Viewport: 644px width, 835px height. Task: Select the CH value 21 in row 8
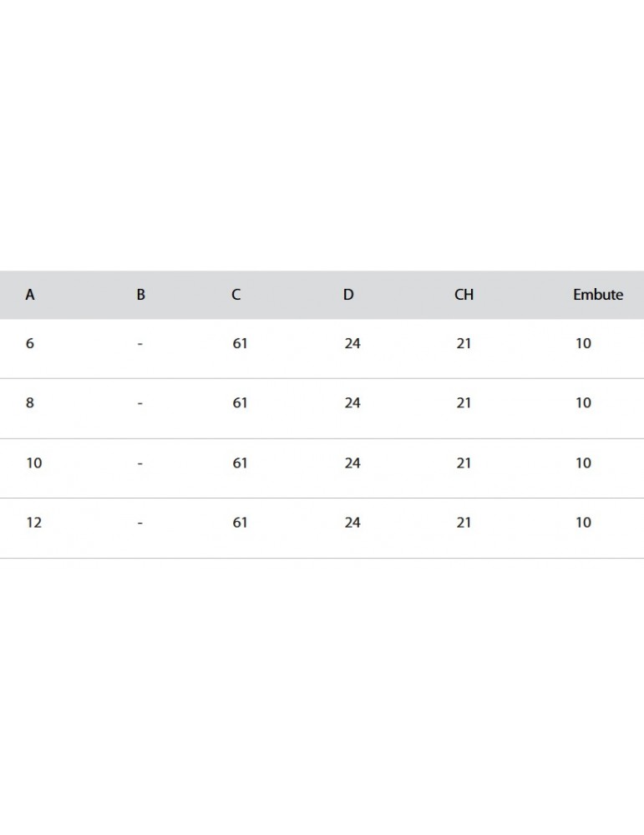pyautogui.click(x=464, y=402)
